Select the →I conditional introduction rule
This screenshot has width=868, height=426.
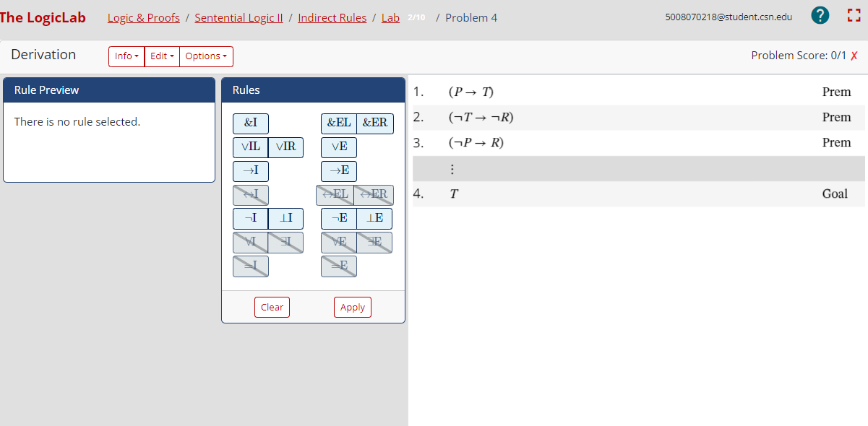pyautogui.click(x=250, y=170)
